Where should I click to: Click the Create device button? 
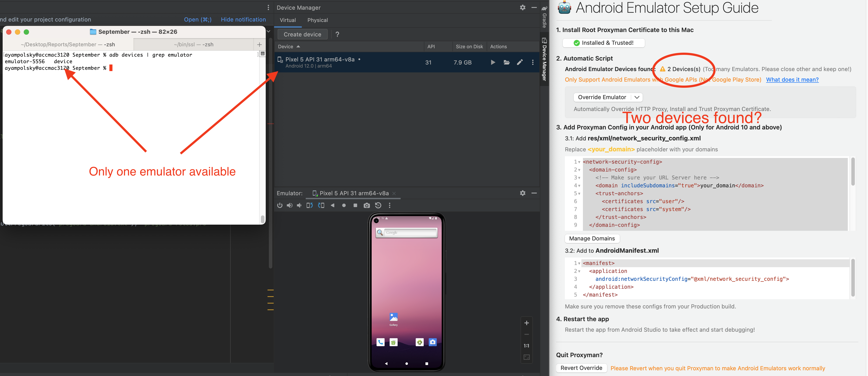[302, 34]
